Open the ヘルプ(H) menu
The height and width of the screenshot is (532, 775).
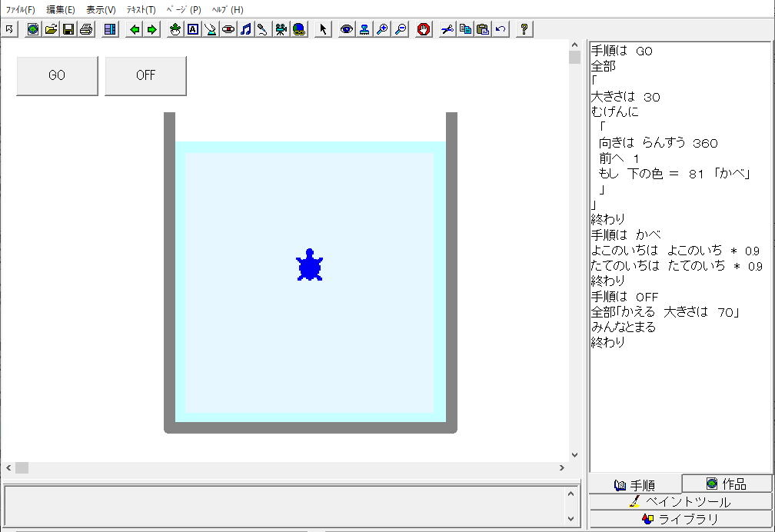pyautogui.click(x=228, y=9)
